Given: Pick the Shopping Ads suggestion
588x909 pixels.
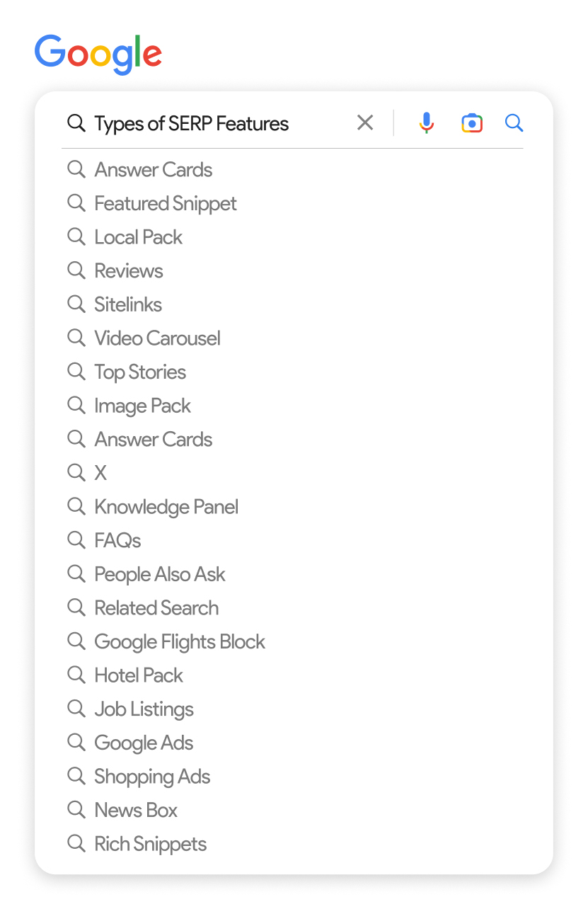Looking at the screenshot, I should [x=152, y=776].
